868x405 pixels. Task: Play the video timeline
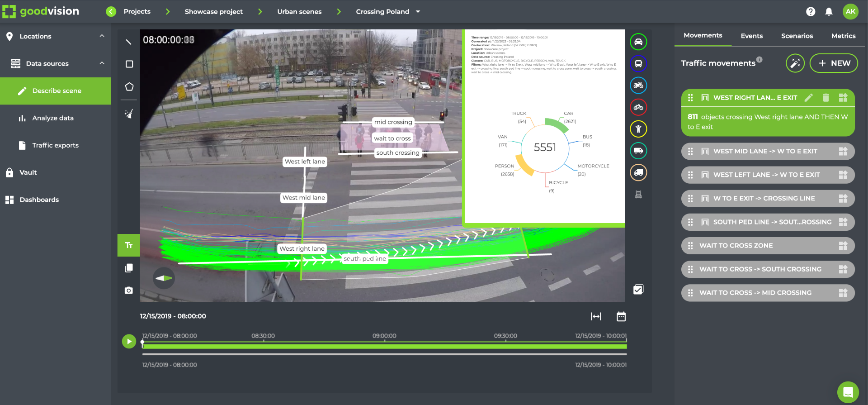(129, 341)
